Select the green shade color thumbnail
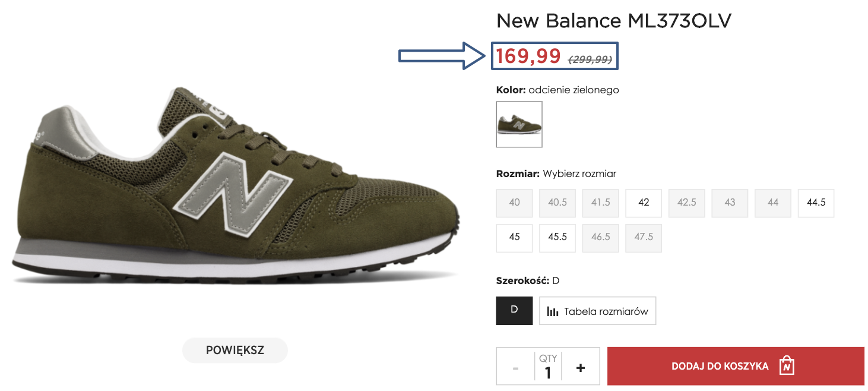 (x=519, y=124)
